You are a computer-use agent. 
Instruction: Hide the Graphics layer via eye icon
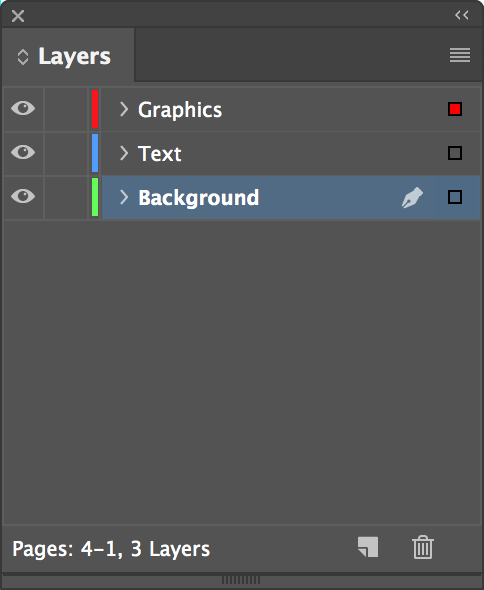coord(23,108)
